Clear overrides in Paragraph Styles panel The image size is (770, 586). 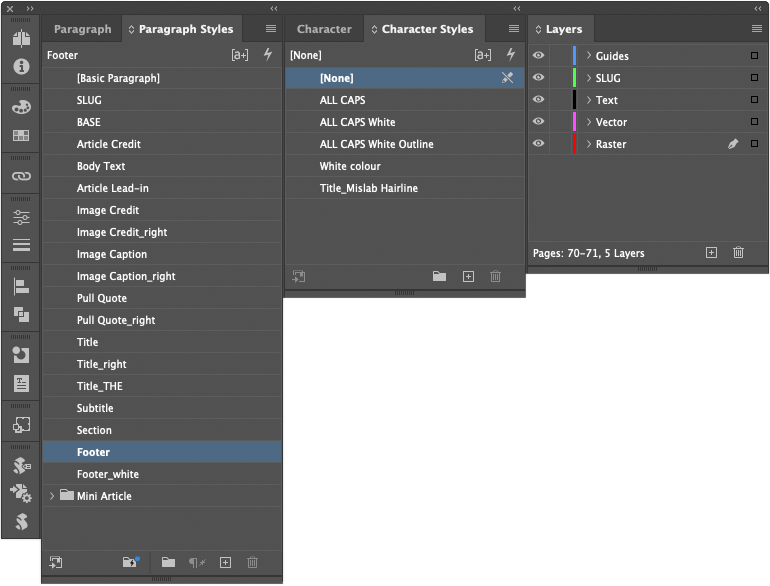[x=197, y=562]
